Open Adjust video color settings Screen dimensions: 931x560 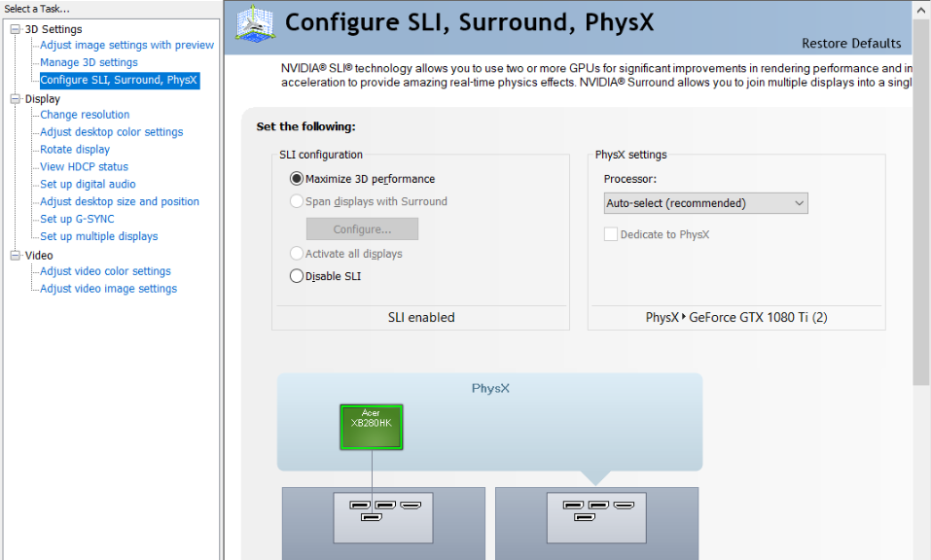(105, 271)
